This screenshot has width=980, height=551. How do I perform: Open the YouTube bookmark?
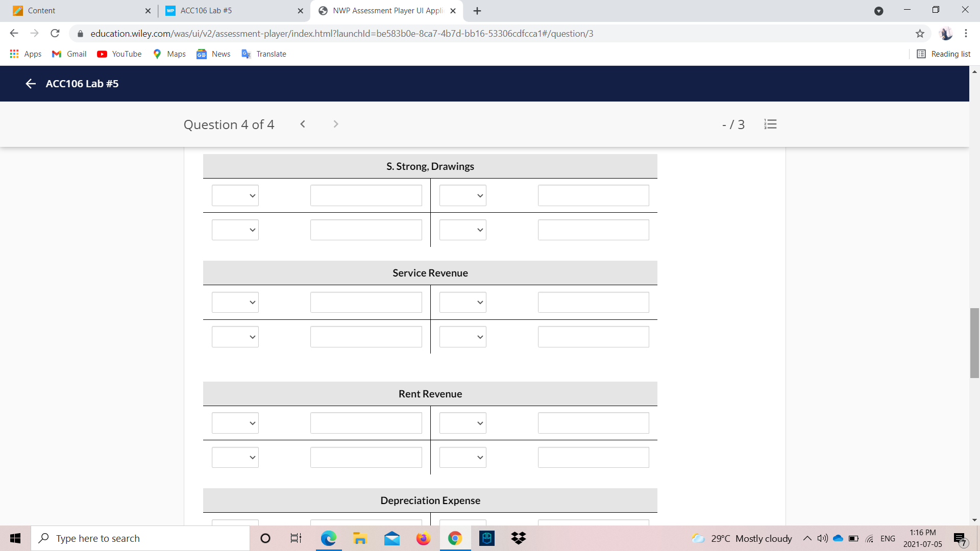pos(119,54)
